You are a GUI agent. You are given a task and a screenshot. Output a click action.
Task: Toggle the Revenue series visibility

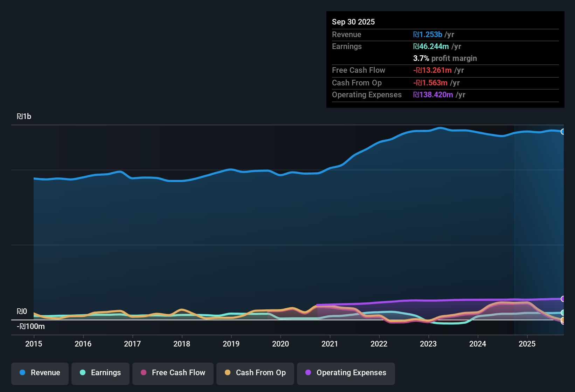[x=40, y=373]
